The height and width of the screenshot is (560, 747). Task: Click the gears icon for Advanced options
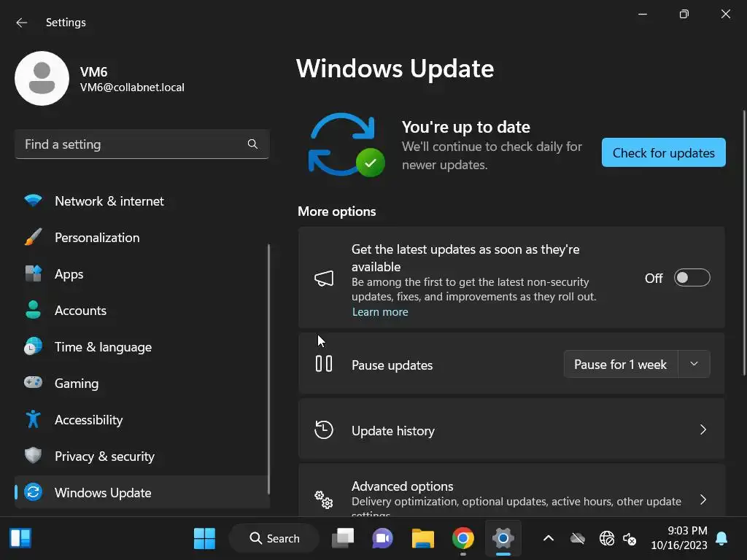(x=324, y=499)
